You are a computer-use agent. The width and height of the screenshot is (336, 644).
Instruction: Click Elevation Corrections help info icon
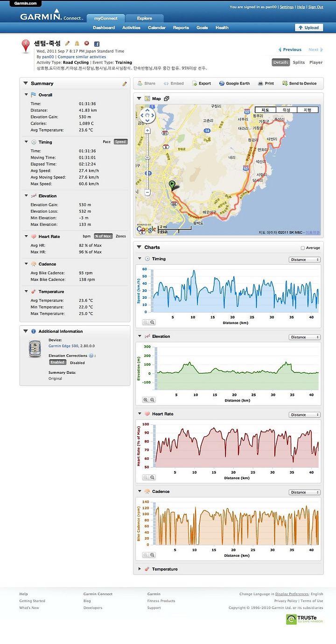(91, 356)
